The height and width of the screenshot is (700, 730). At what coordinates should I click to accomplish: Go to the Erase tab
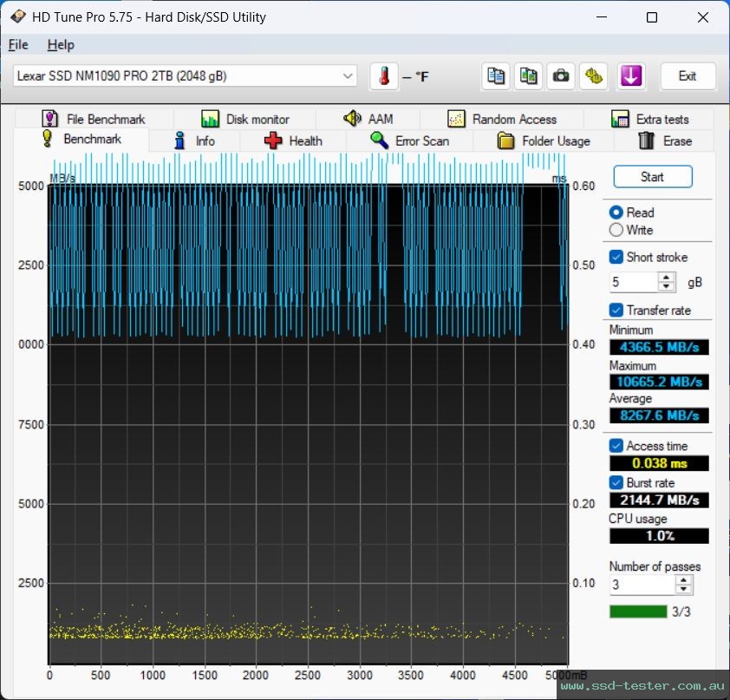pyautogui.click(x=665, y=141)
